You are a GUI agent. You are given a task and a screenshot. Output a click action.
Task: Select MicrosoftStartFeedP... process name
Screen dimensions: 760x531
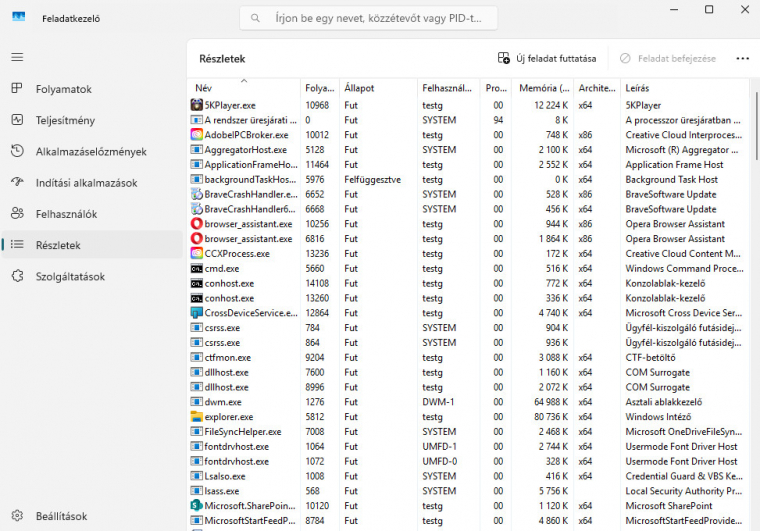250,520
